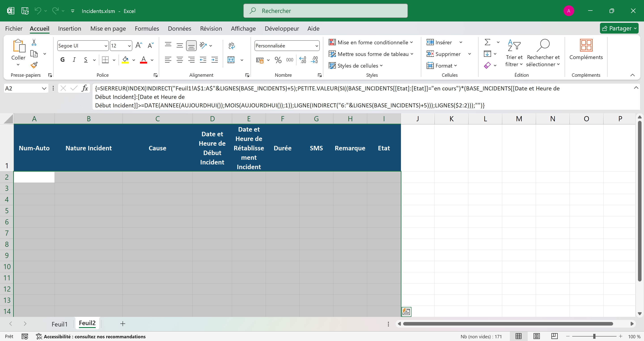The width and height of the screenshot is (644, 341).
Task: Toggle italic formatting (I)
Action: pos(74,60)
